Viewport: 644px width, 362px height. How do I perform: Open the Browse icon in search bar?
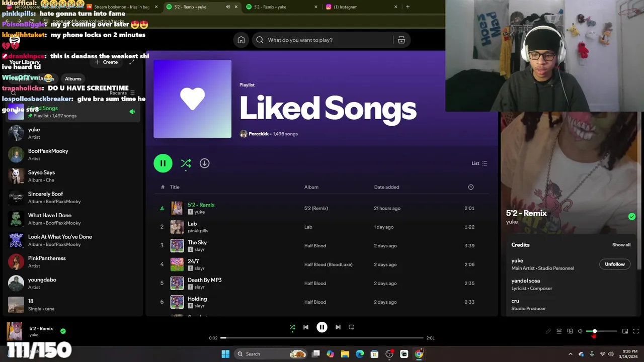[x=401, y=40]
